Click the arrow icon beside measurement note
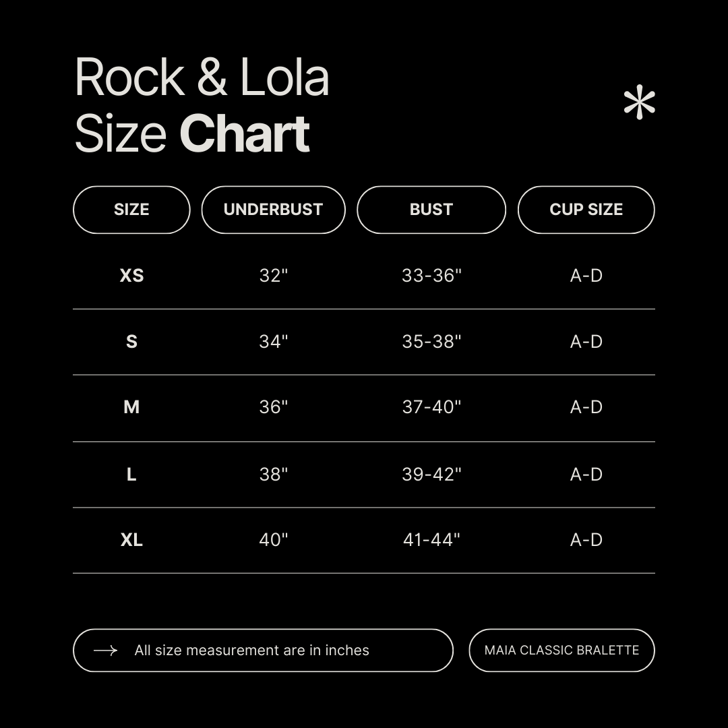The width and height of the screenshot is (728, 728). pos(105,650)
